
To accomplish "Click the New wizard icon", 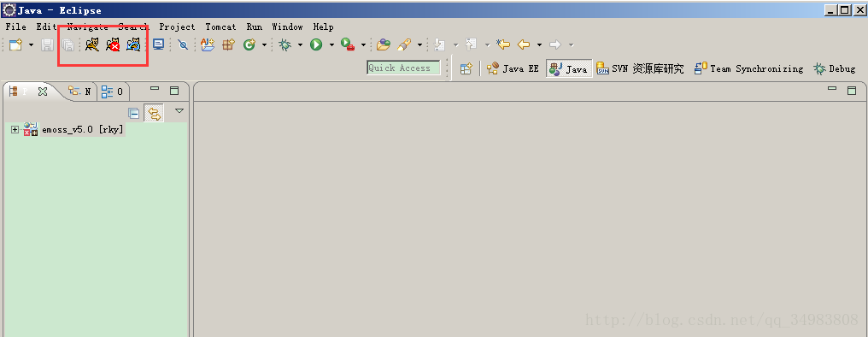I will (x=15, y=44).
